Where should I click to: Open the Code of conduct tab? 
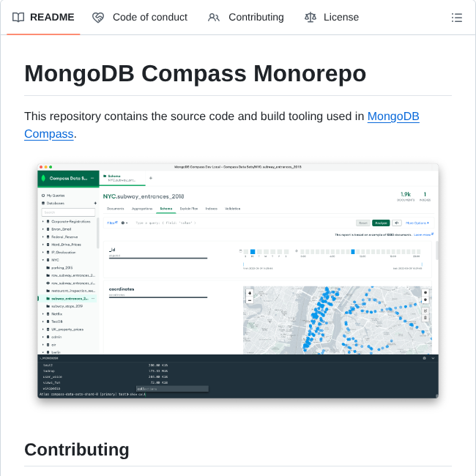(x=140, y=18)
